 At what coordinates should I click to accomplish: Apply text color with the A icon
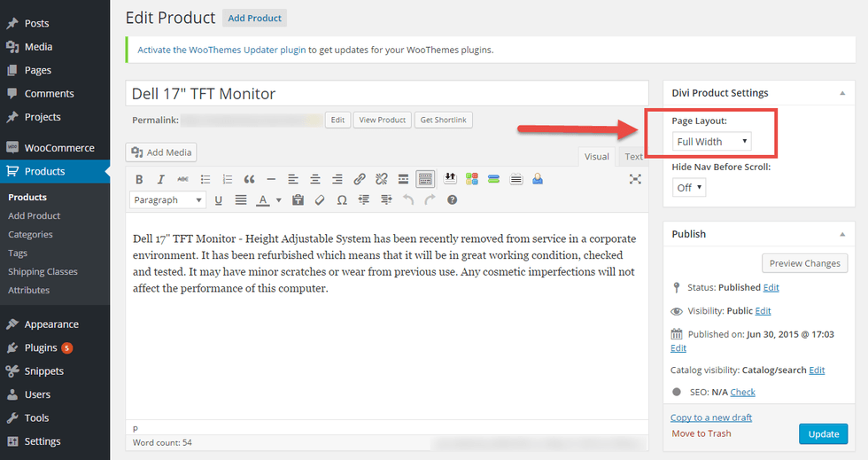(x=263, y=200)
